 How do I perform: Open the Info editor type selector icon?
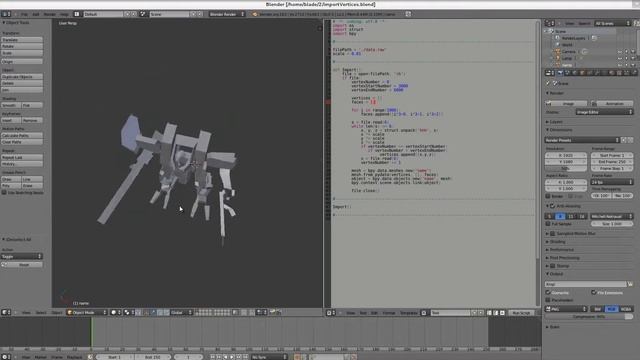click(5, 14)
